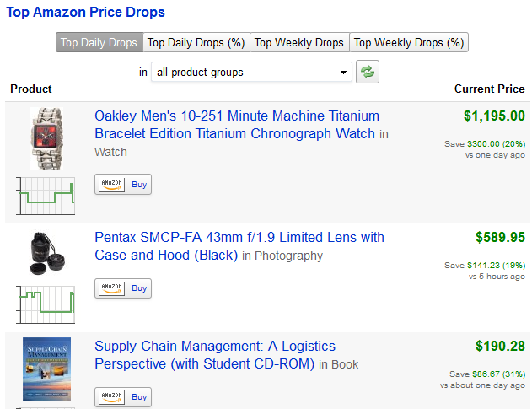Image resolution: width=532 pixels, height=409 pixels.
Task: Click the green refresh arrows icon
Action: point(368,72)
